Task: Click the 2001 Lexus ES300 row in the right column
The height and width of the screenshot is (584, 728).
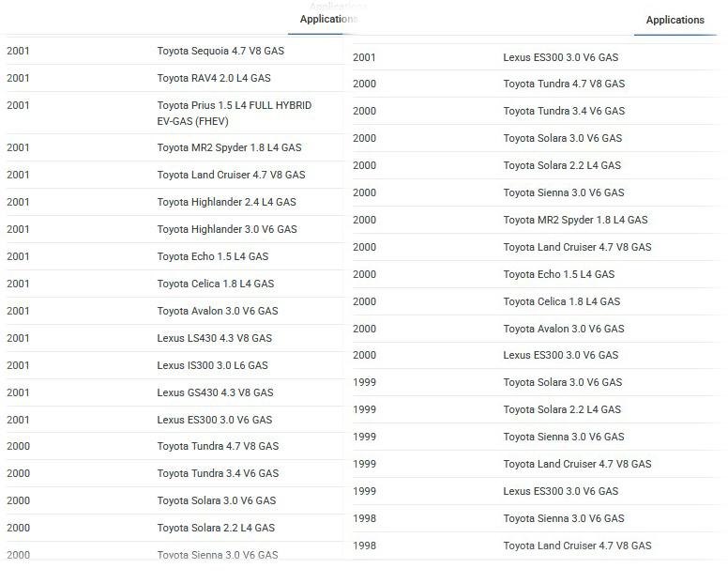Action: coord(537,57)
